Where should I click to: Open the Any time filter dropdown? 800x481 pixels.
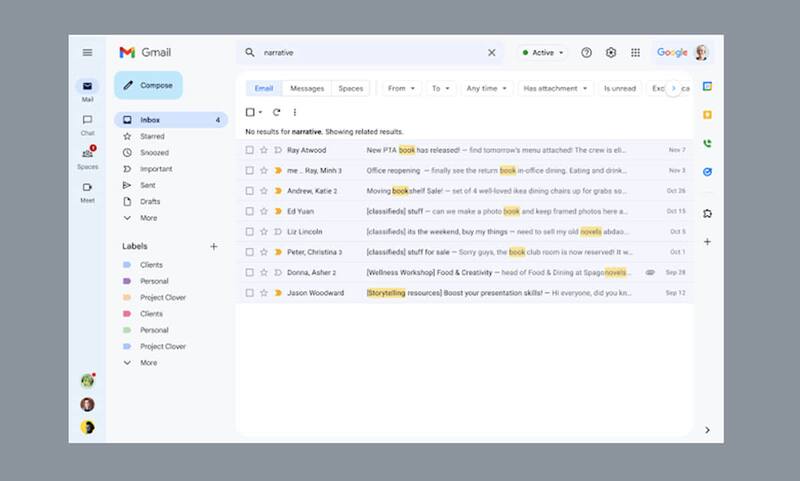pyautogui.click(x=487, y=88)
